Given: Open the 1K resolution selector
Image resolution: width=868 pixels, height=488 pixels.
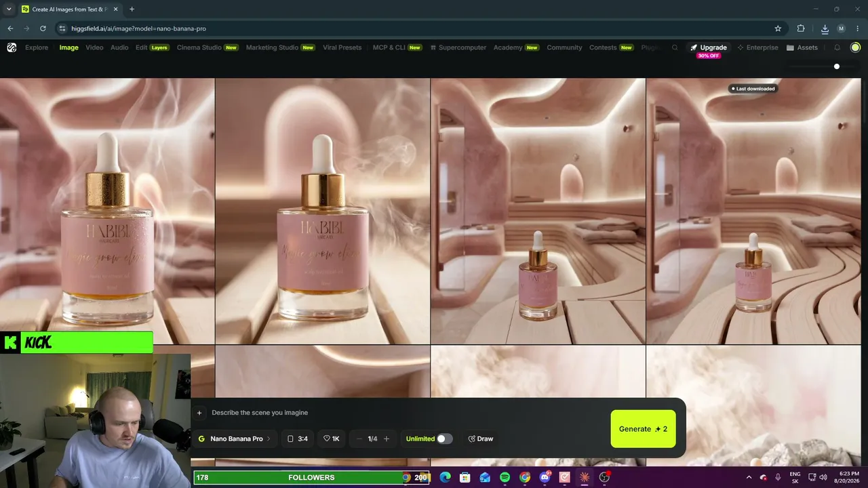Looking at the screenshot, I should pyautogui.click(x=332, y=439).
